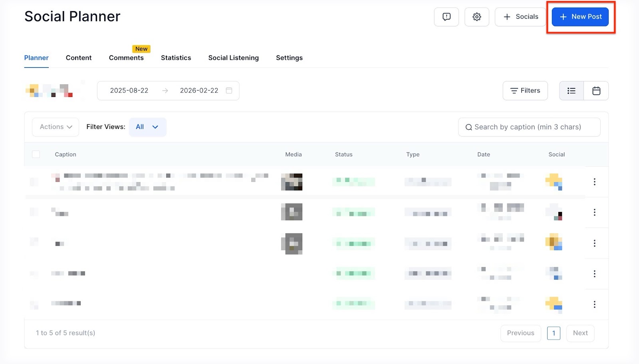The height and width of the screenshot is (364, 639).
Task: Toggle the select-all checkbox in table header
Action: (x=36, y=154)
